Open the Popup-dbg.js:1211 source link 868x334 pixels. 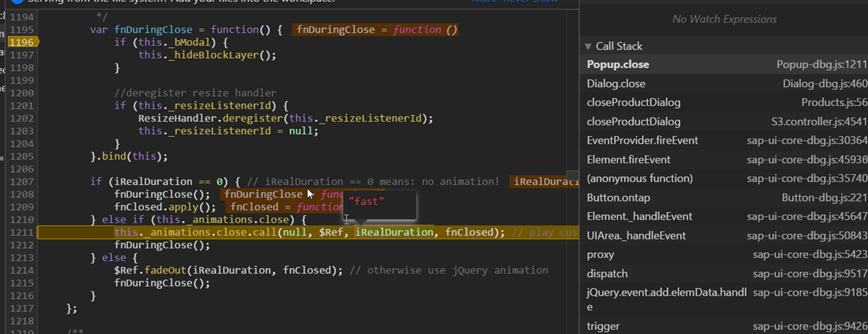pos(822,65)
